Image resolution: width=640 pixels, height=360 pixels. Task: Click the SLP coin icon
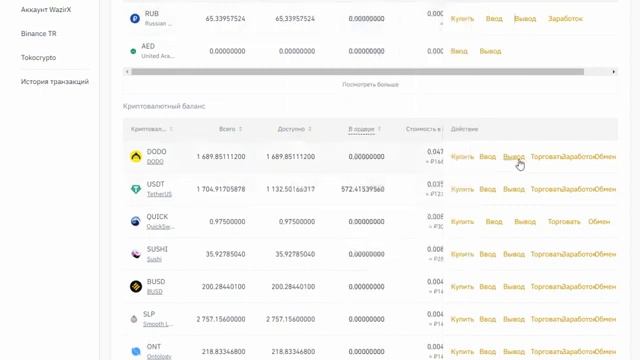coord(134,319)
